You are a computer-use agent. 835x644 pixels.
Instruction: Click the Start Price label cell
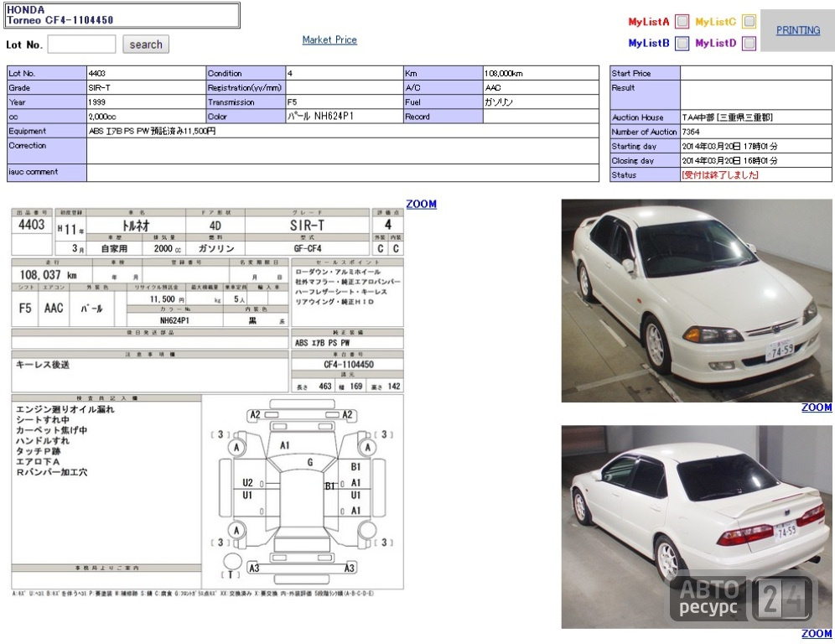[645, 74]
